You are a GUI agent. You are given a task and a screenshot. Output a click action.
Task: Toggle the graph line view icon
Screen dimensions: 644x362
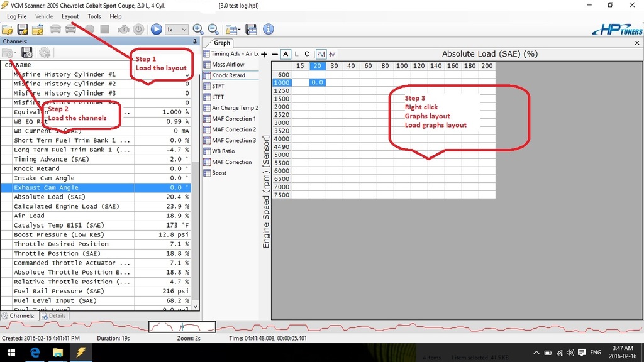(321, 54)
